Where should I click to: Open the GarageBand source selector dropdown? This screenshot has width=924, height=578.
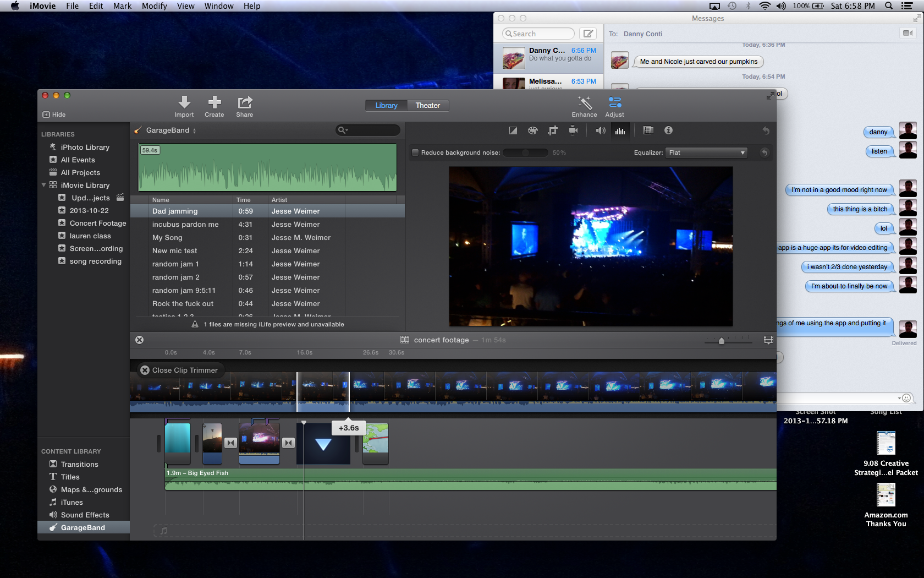170,130
